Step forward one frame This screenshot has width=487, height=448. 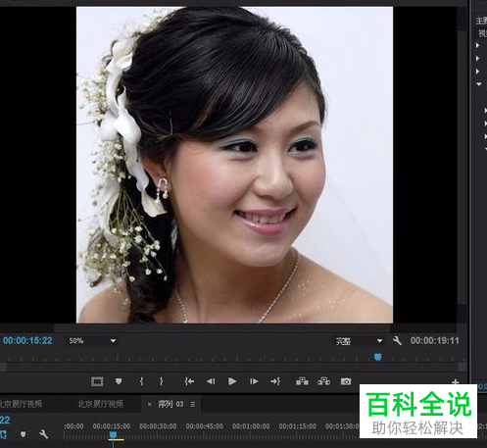(x=254, y=381)
